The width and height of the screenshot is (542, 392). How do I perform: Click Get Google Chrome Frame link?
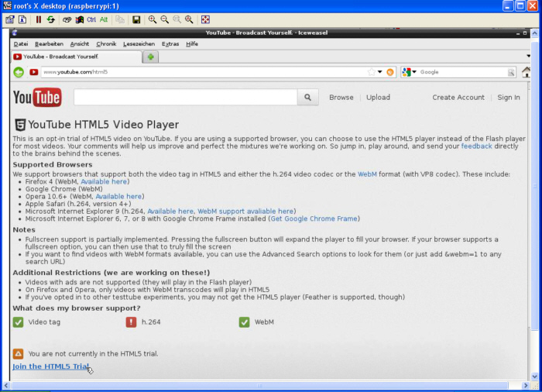coord(314,218)
